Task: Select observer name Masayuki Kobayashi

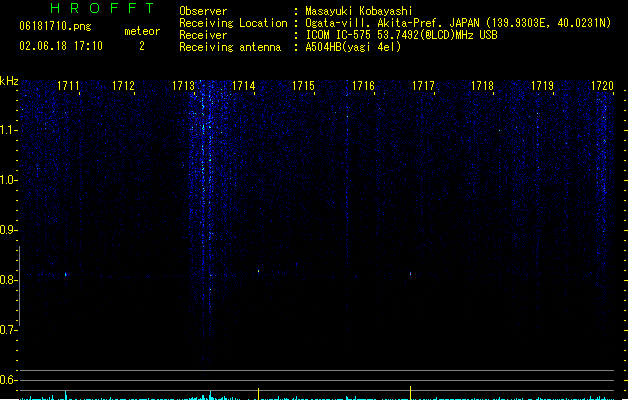Action: (x=359, y=11)
